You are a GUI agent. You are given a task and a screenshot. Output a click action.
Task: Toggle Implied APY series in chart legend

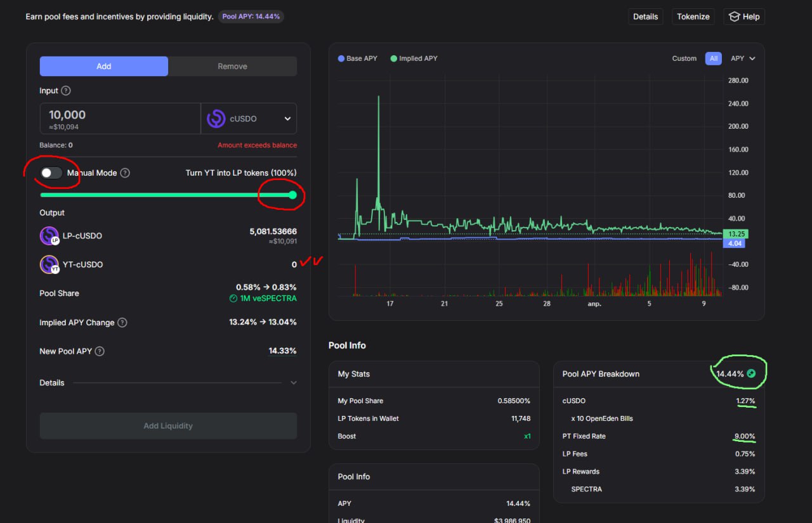pos(414,58)
